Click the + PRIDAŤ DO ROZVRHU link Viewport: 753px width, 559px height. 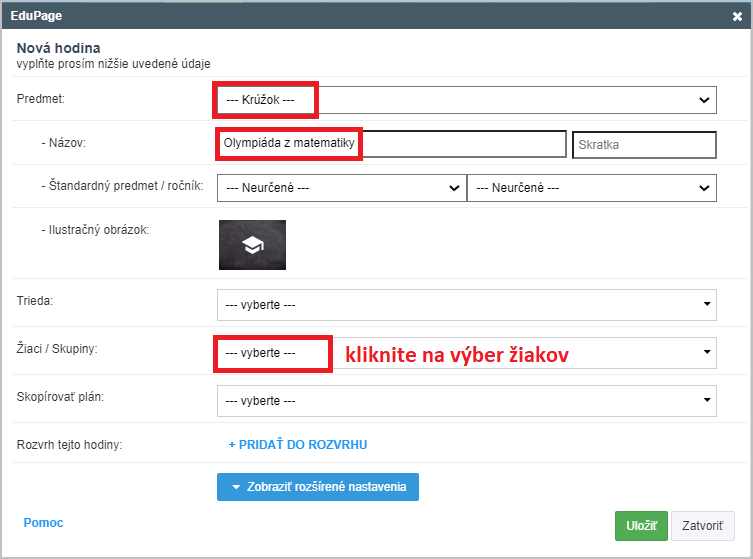298,445
